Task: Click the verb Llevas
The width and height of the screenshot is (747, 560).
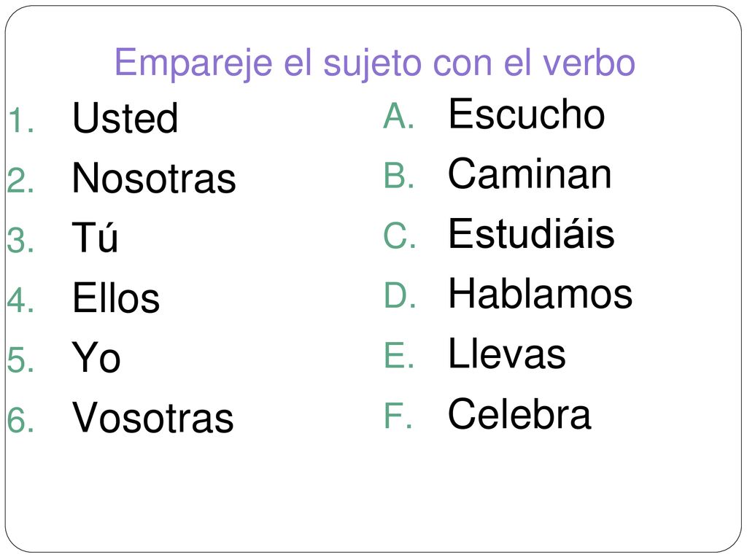Action: pyautogui.click(x=507, y=354)
